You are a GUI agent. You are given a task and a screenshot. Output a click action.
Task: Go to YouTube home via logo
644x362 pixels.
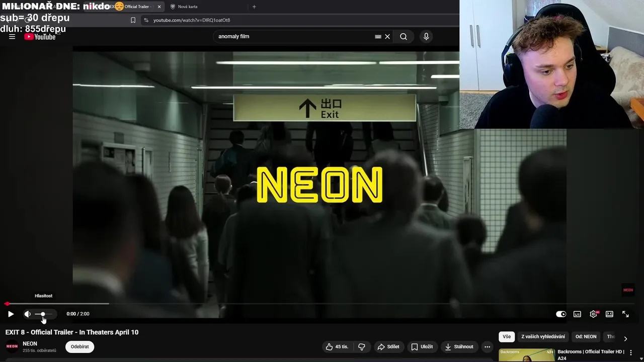point(40,37)
